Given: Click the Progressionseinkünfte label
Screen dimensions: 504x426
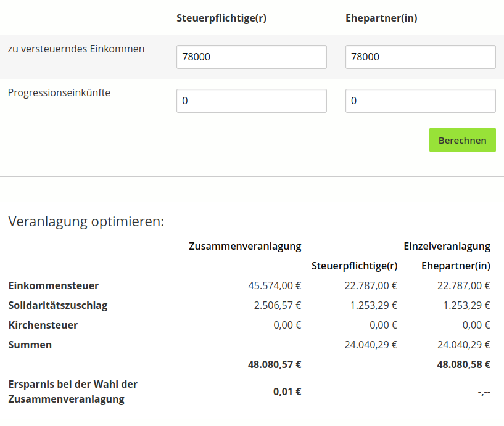Looking at the screenshot, I should [x=59, y=93].
